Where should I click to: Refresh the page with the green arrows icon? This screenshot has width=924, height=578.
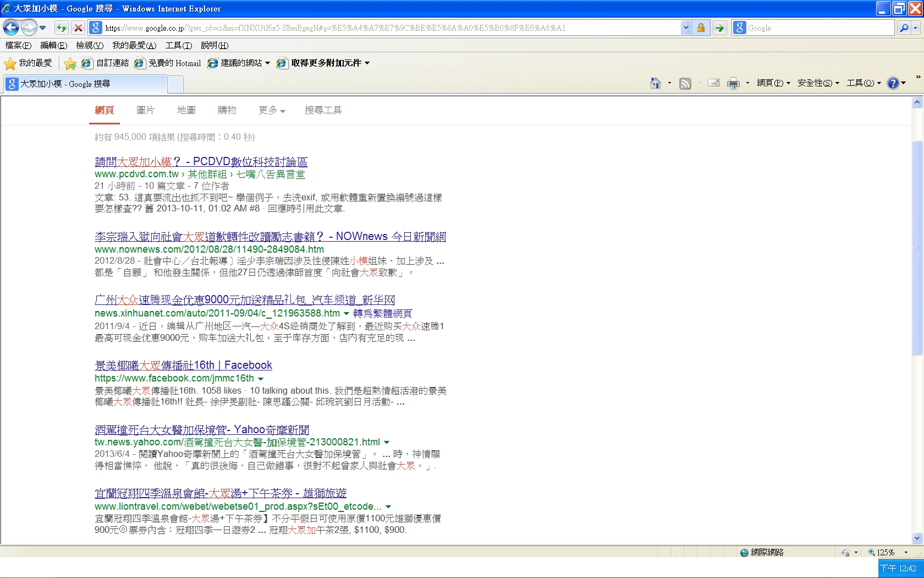coord(61,28)
